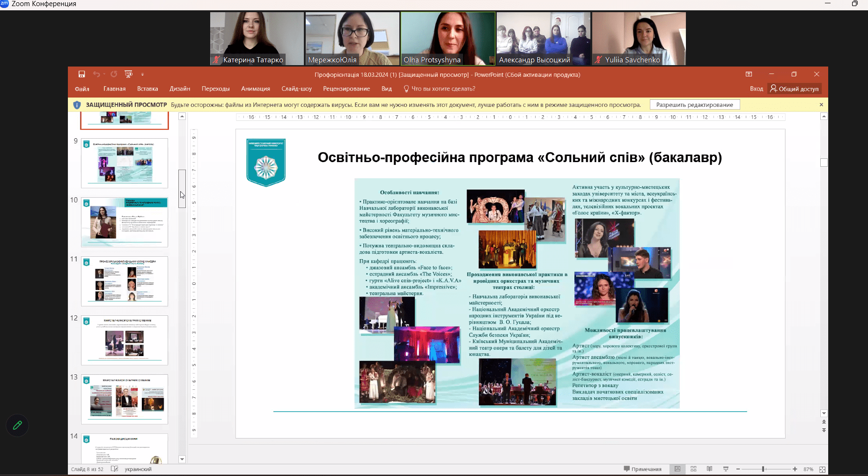Screen dimensions: 868x476
Task: Switch to slide sorter view
Action: pyautogui.click(x=693, y=469)
